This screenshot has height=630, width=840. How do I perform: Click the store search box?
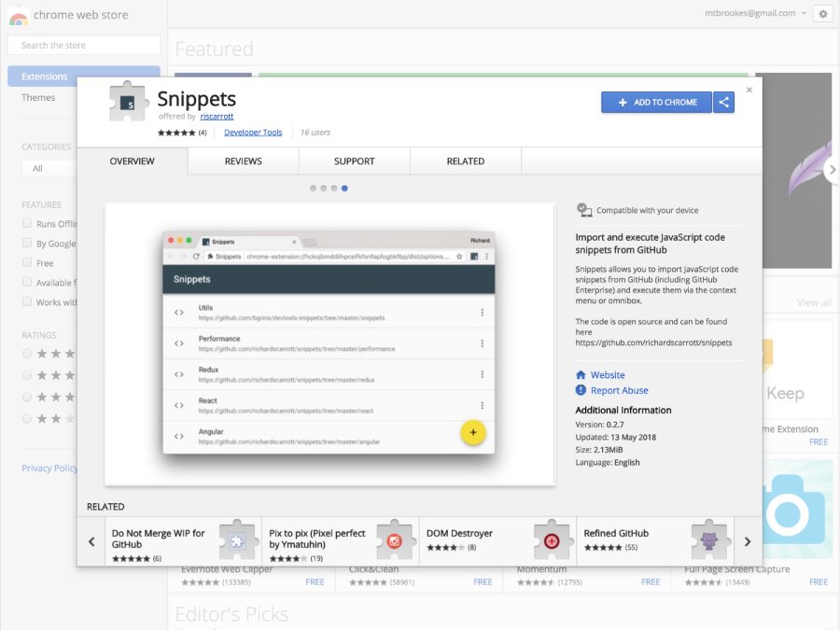[x=83, y=44]
